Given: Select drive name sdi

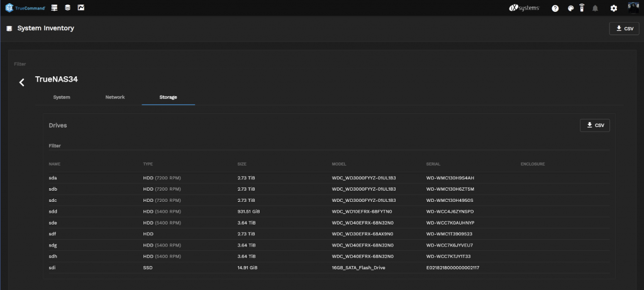Looking at the screenshot, I should click(52, 268).
